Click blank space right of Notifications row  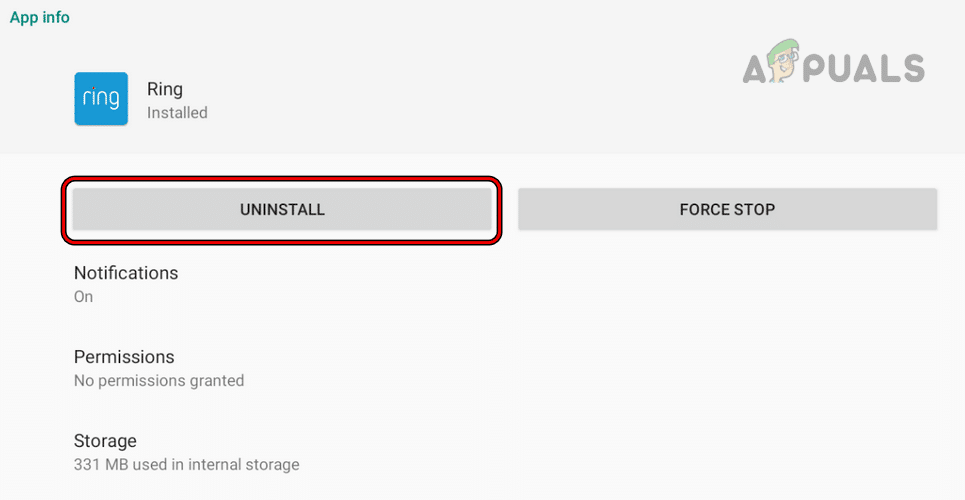coord(600,284)
